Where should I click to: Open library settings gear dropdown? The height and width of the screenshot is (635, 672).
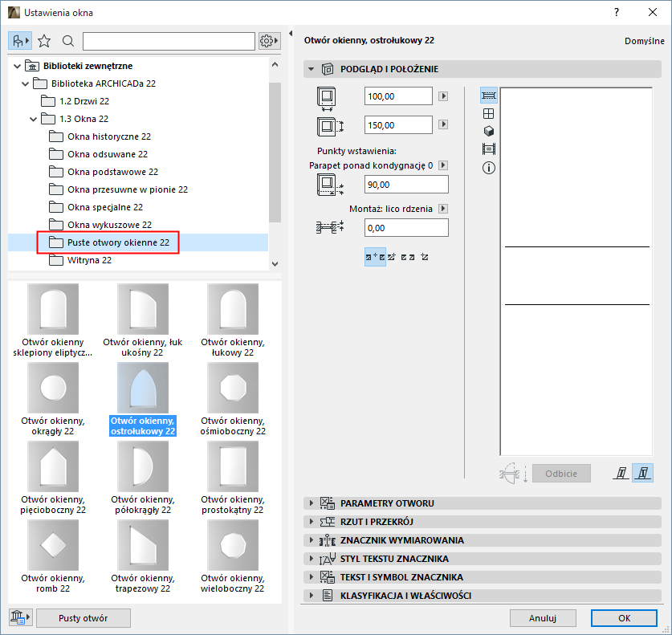tap(269, 41)
